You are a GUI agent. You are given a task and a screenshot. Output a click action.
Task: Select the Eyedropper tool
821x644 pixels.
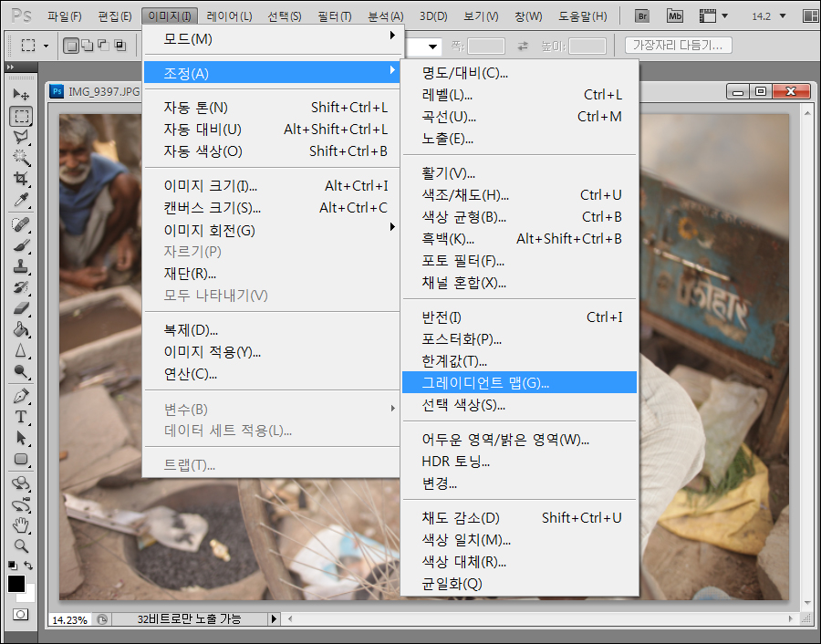coord(21,200)
